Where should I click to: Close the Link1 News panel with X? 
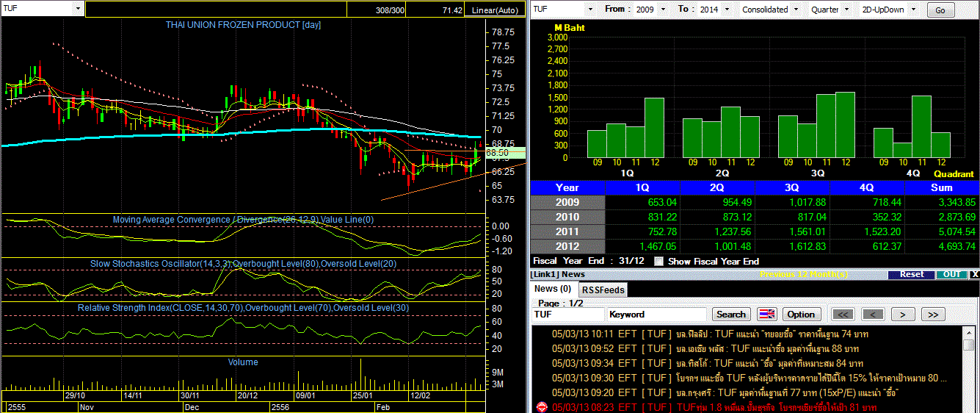pyautogui.click(x=974, y=274)
